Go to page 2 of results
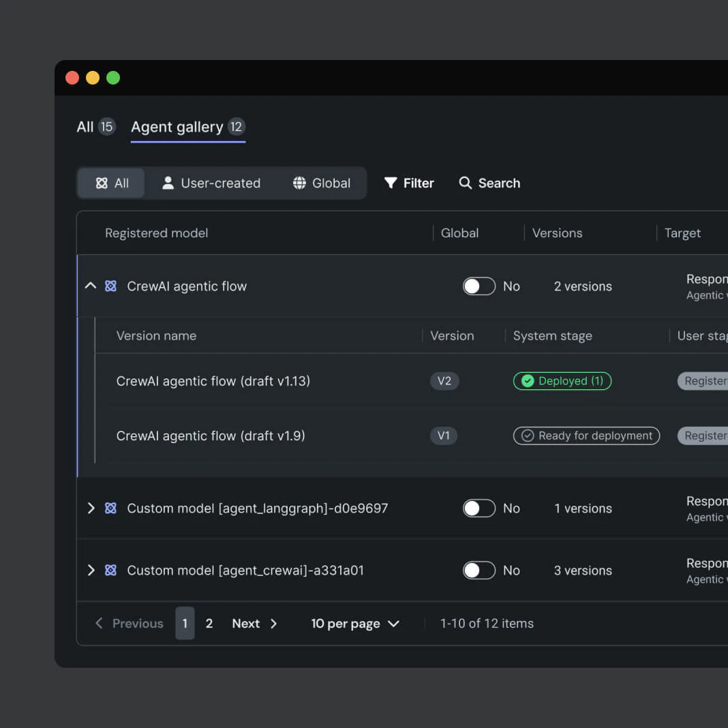The height and width of the screenshot is (728, 728). [x=209, y=623]
